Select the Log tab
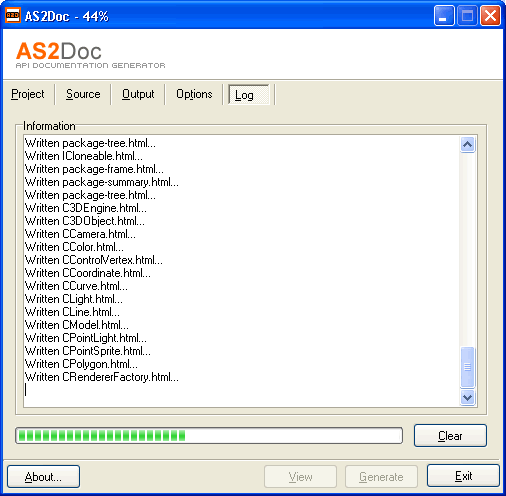The width and height of the screenshot is (506, 496). click(248, 95)
